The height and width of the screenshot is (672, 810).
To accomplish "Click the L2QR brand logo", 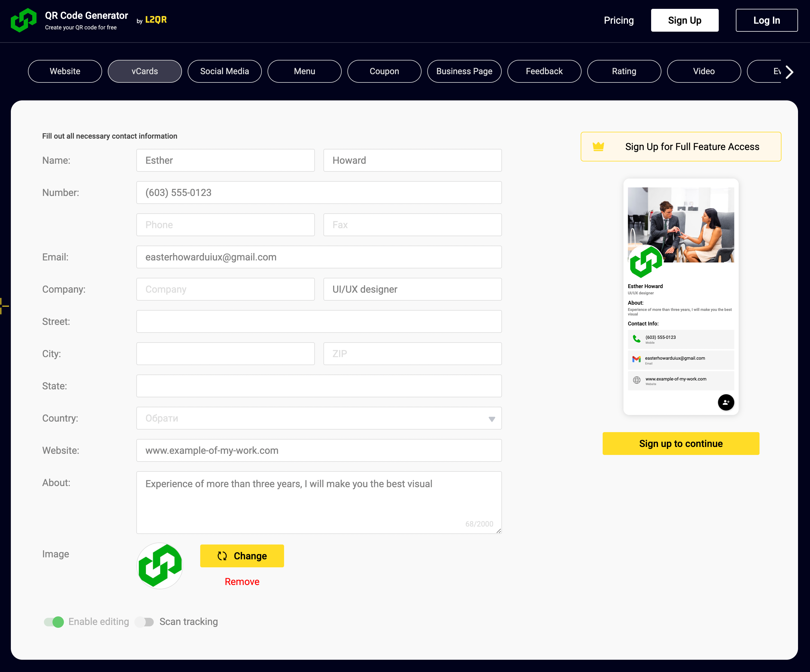I will click(x=156, y=20).
